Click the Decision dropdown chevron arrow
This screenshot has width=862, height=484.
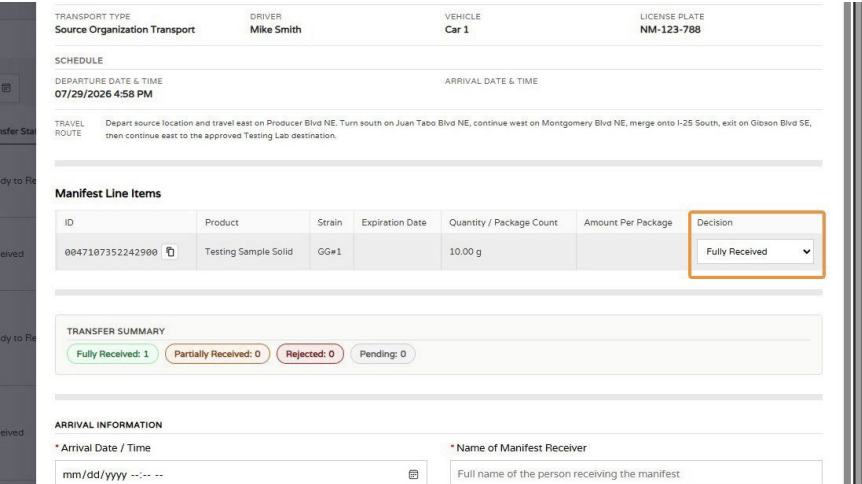click(x=806, y=251)
